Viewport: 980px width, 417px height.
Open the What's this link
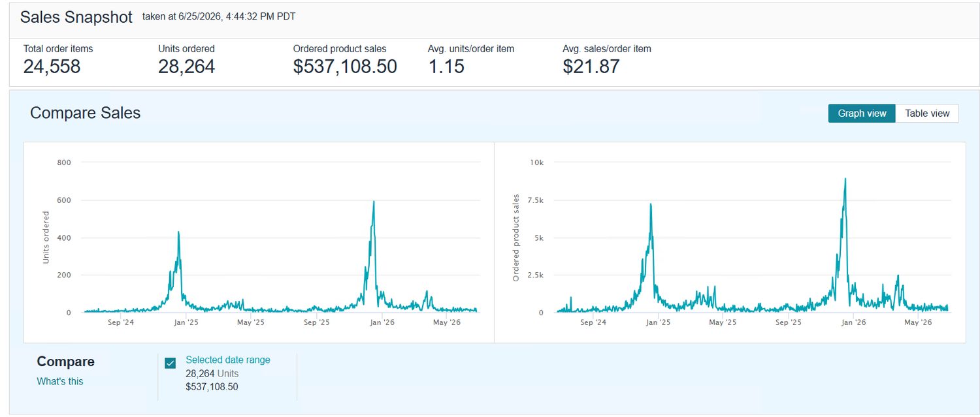pos(60,381)
